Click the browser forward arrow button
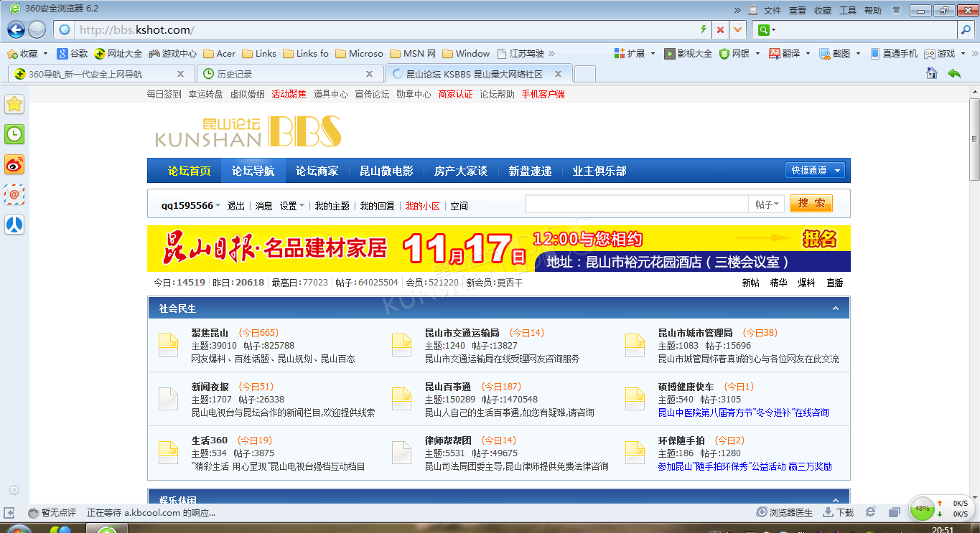This screenshot has width=980, height=533. pos(37,29)
